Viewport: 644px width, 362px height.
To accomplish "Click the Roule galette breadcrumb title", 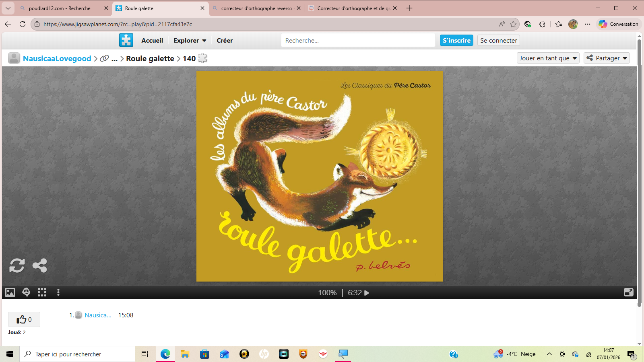I will coord(150,58).
